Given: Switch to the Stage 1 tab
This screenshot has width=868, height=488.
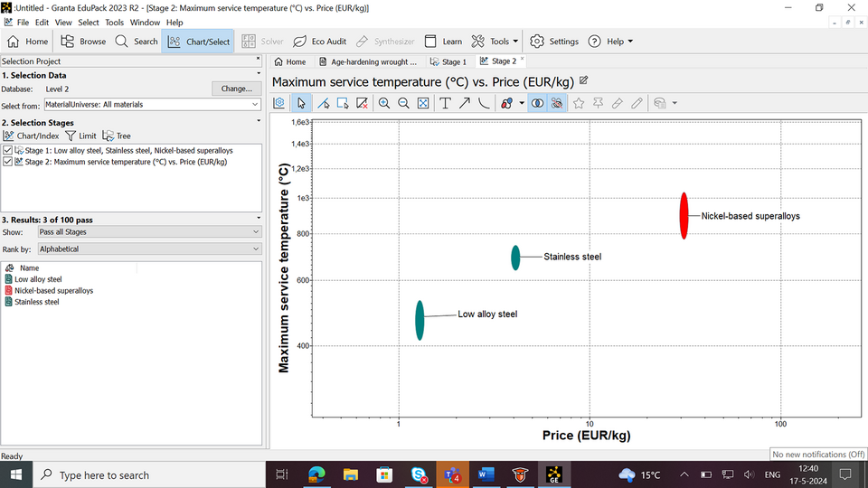Looking at the screenshot, I should point(448,62).
